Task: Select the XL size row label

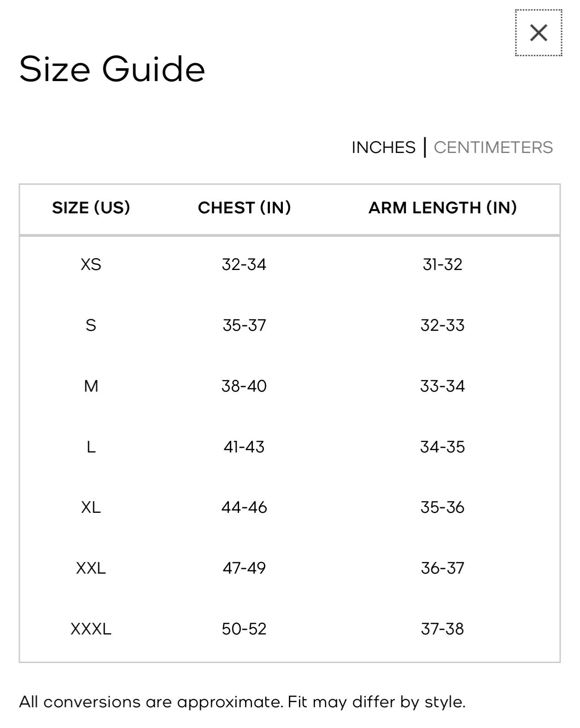Action: (91, 507)
